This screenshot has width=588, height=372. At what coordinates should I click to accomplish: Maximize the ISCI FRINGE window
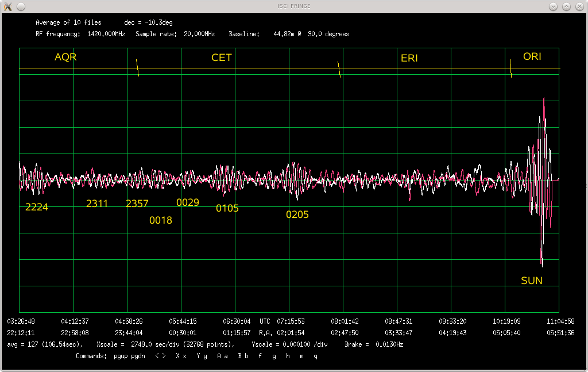point(566,6)
